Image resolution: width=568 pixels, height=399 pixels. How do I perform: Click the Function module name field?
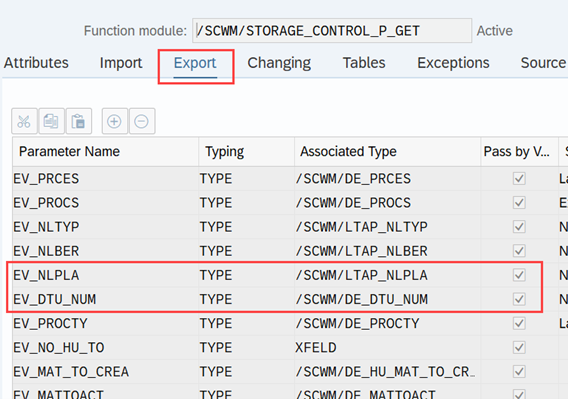tap(332, 31)
